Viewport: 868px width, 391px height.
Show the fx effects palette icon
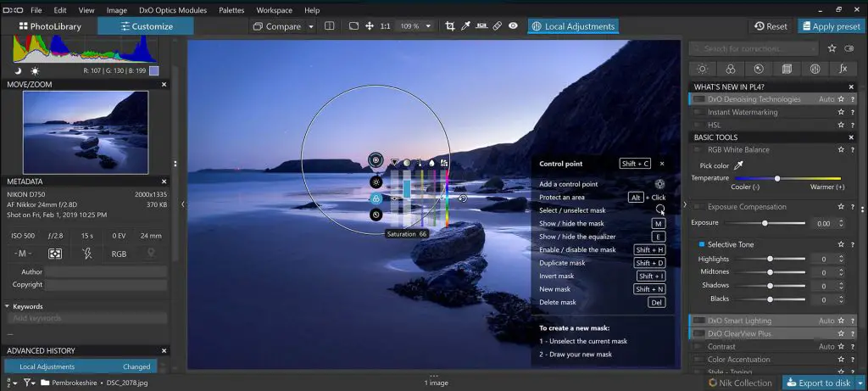point(843,69)
